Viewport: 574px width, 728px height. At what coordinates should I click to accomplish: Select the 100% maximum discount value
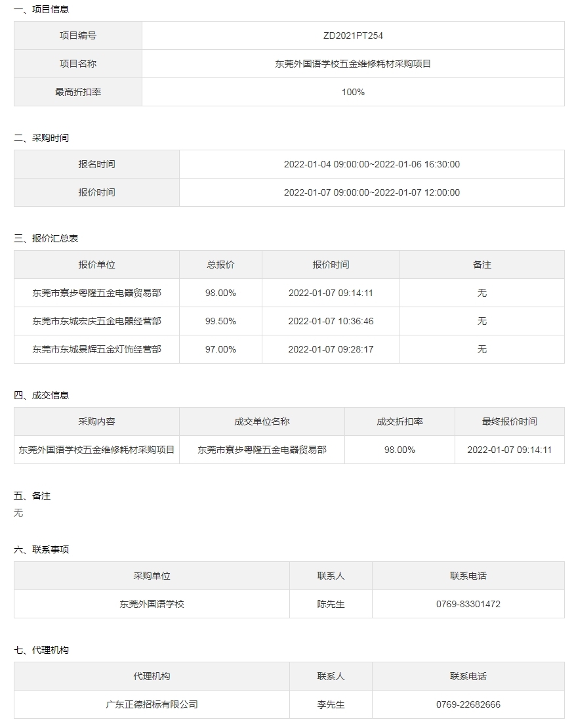click(x=353, y=92)
